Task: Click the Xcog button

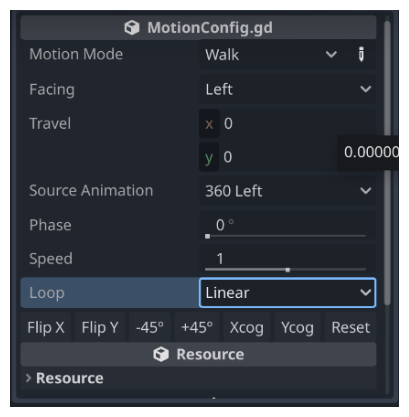Action: (x=247, y=327)
